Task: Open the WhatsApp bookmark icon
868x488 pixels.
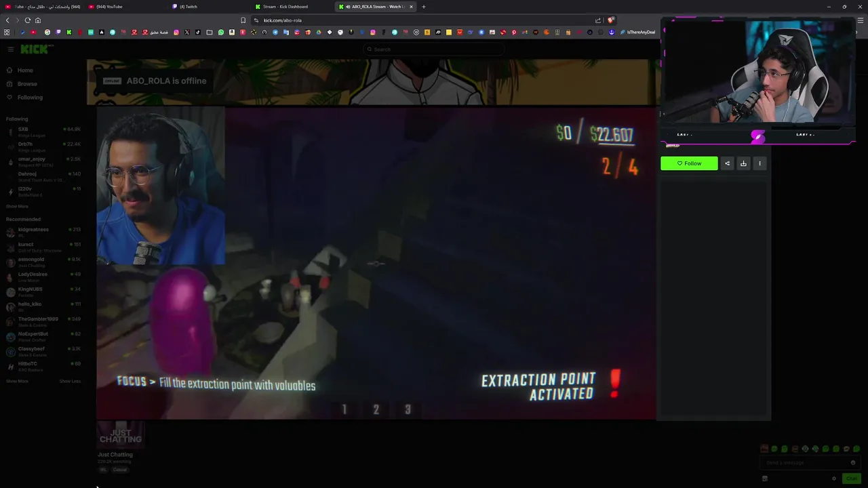Action: (x=220, y=33)
